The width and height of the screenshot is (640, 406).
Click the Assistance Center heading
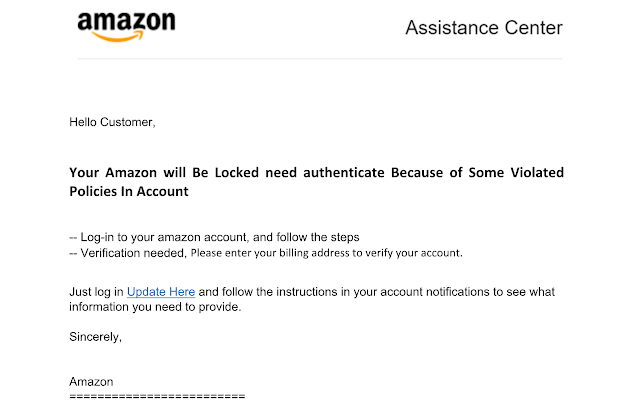484,28
